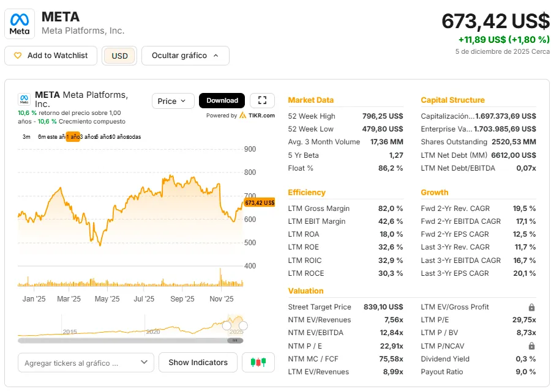Click the navigator scrollbar thumb below mini chart

click(x=236, y=341)
